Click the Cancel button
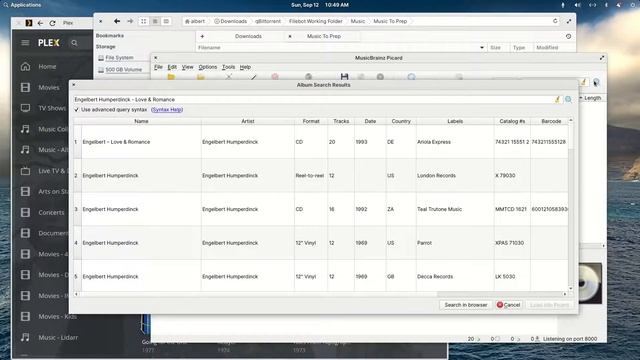The image size is (640, 360). [x=509, y=305]
